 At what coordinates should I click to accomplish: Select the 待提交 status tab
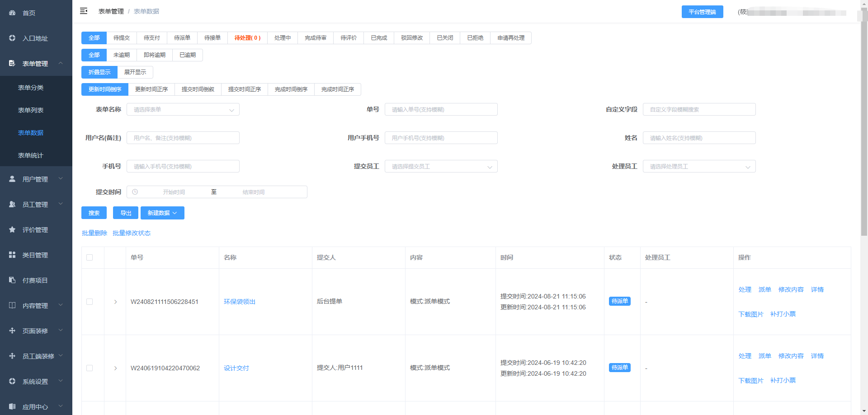[122, 38]
